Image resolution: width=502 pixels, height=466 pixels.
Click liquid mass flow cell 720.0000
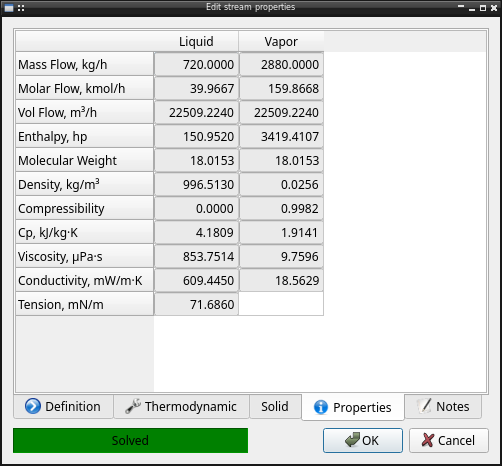(196, 64)
